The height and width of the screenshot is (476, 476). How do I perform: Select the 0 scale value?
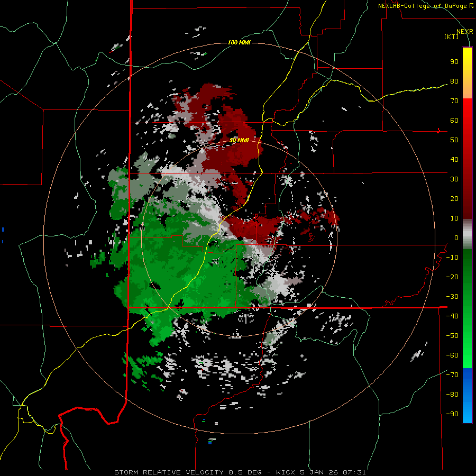[456, 238]
